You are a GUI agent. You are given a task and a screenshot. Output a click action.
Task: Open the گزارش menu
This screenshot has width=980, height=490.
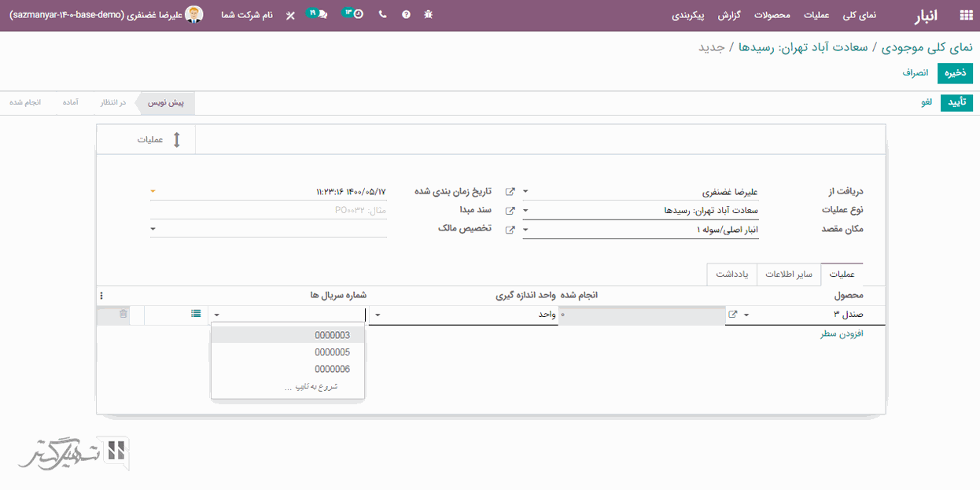tap(729, 15)
